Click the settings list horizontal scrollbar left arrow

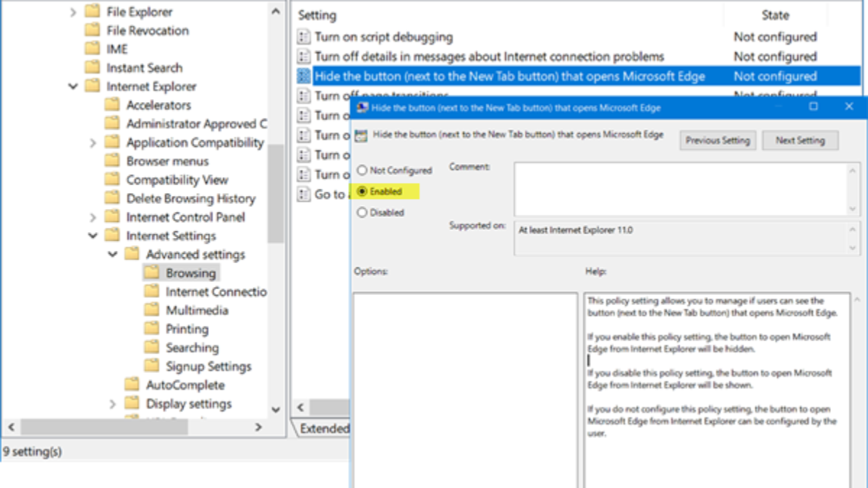pos(302,408)
